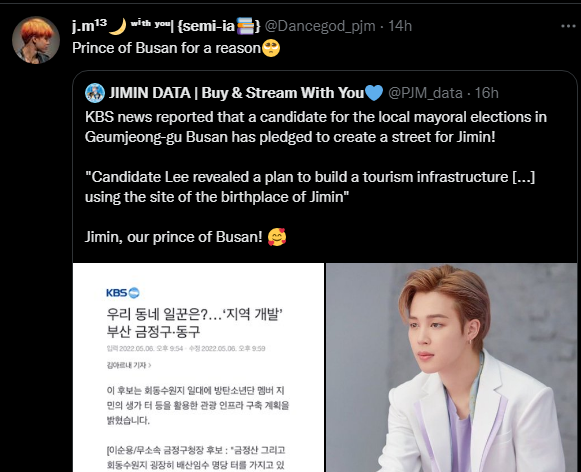Open the three-dot more options menu
Image resolution: width=581 pixels, height=472 pixels.
[x=568, y=26]
